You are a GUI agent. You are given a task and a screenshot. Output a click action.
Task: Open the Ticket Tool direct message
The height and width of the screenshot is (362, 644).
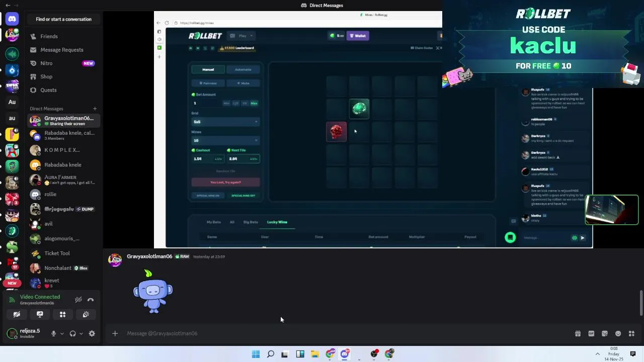[63, 253]
